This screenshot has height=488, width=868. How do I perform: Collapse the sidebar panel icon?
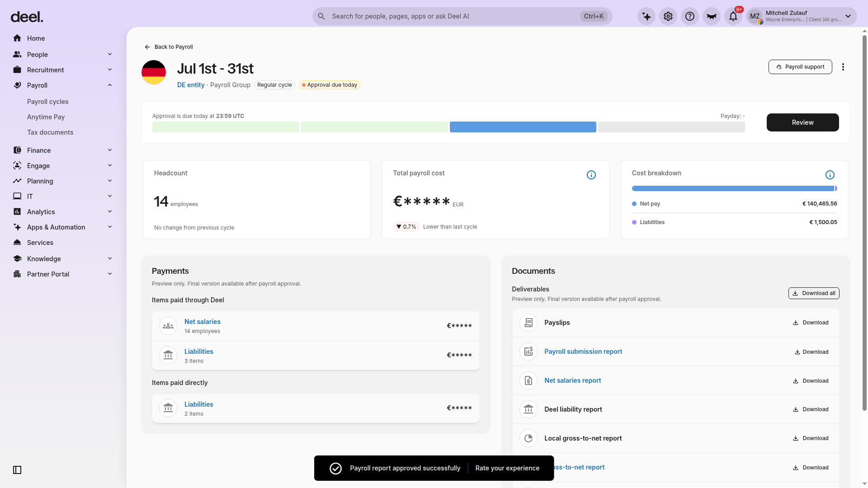click(17, 470)
